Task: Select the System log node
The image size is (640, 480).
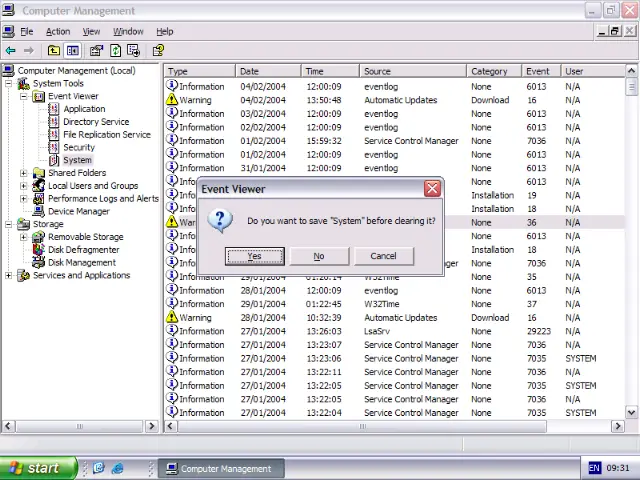Action: coord(77,160)
